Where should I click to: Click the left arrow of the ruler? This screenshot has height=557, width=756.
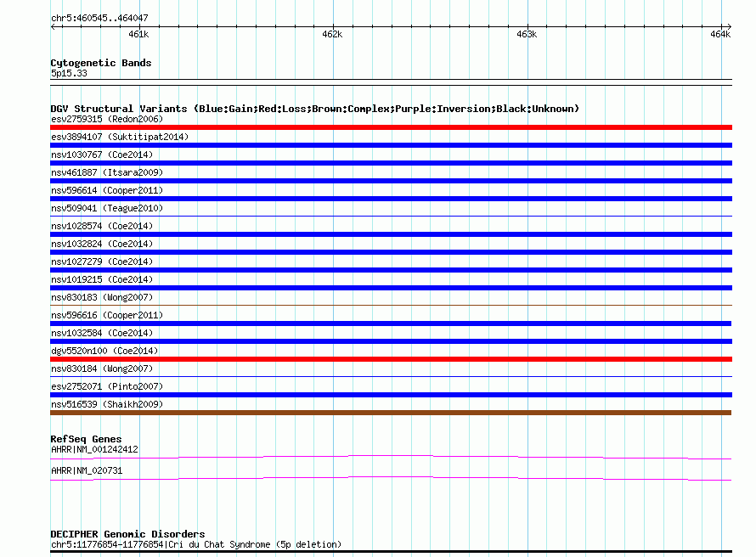click(x=53, y=26)
